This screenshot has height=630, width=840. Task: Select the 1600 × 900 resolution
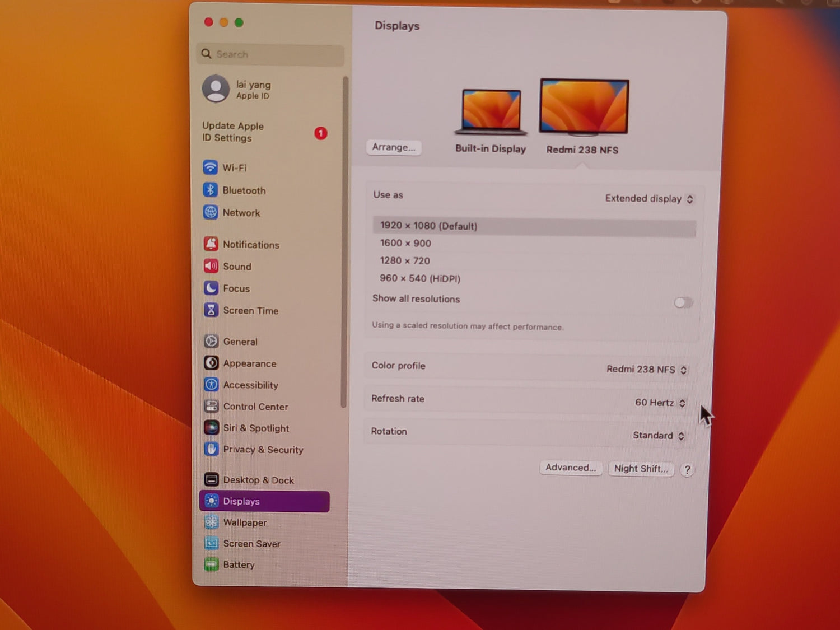click(405, 243)
